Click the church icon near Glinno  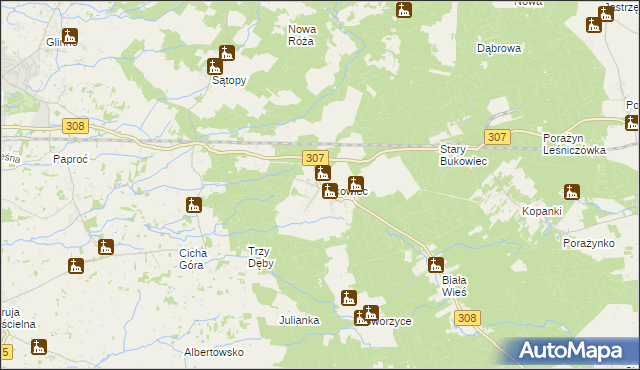point(70,36)
